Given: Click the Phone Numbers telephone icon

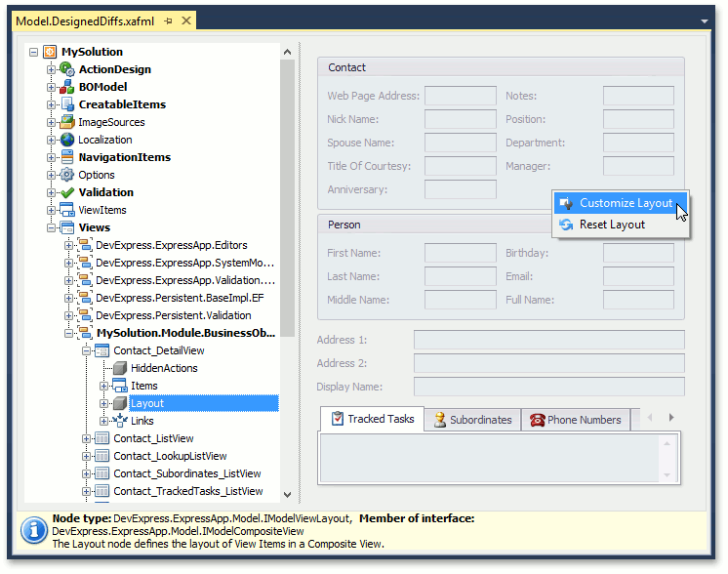Looking at the screenshot, I should [x=537, y=420].
